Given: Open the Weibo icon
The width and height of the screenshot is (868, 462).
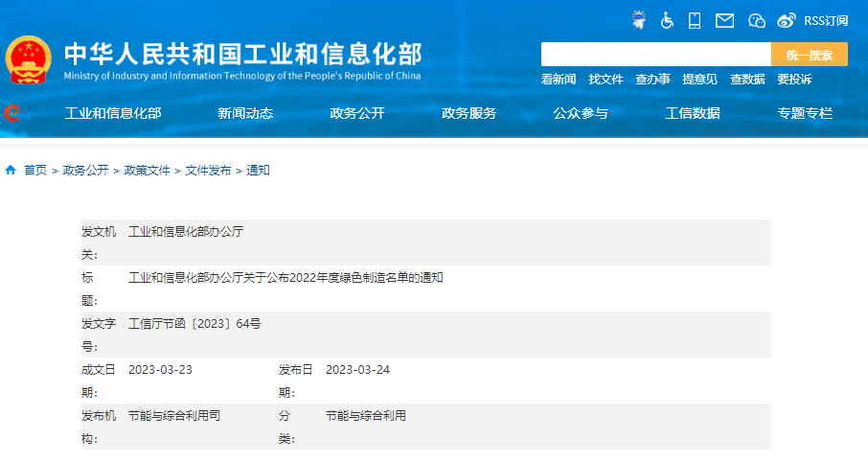Looking at the screenshot, I should [x=786, y=20].
